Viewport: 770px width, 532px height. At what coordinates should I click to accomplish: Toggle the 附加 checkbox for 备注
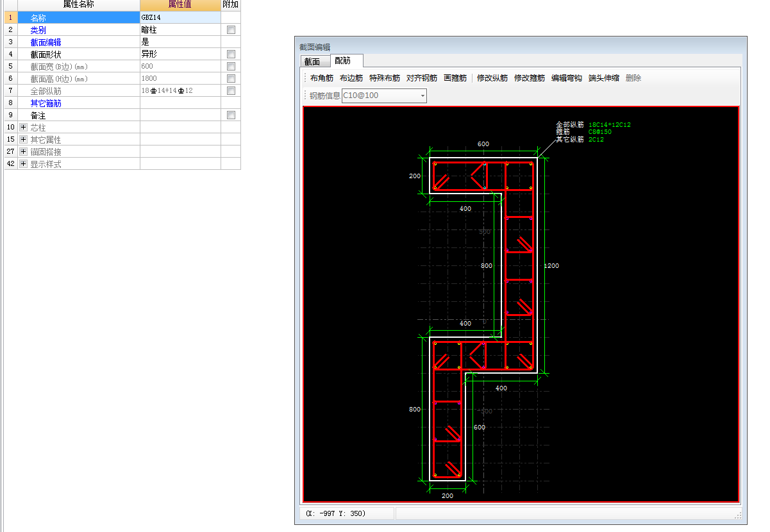pyautogui.click(x=231, y=115)
